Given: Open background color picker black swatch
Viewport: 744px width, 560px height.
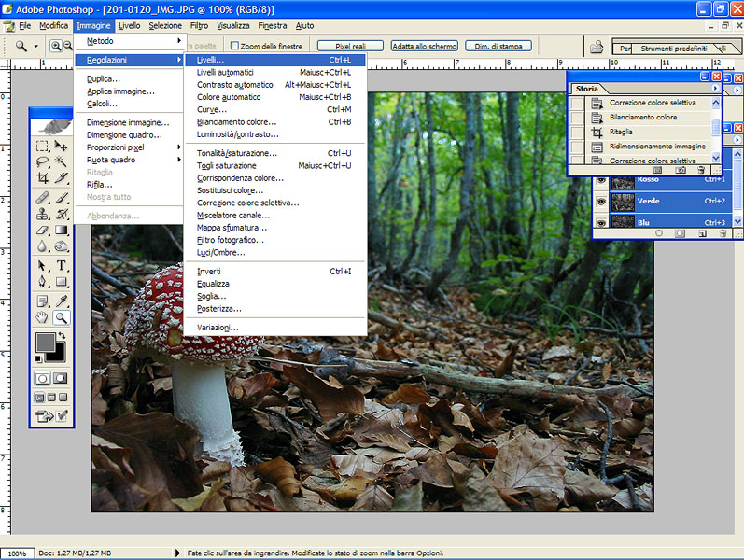Looking at the screenshot, I should point(59,356).
